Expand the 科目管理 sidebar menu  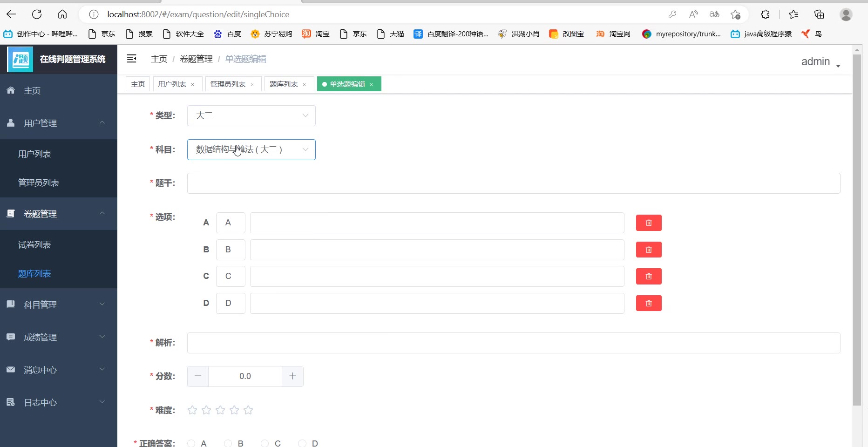coord(59,305)
